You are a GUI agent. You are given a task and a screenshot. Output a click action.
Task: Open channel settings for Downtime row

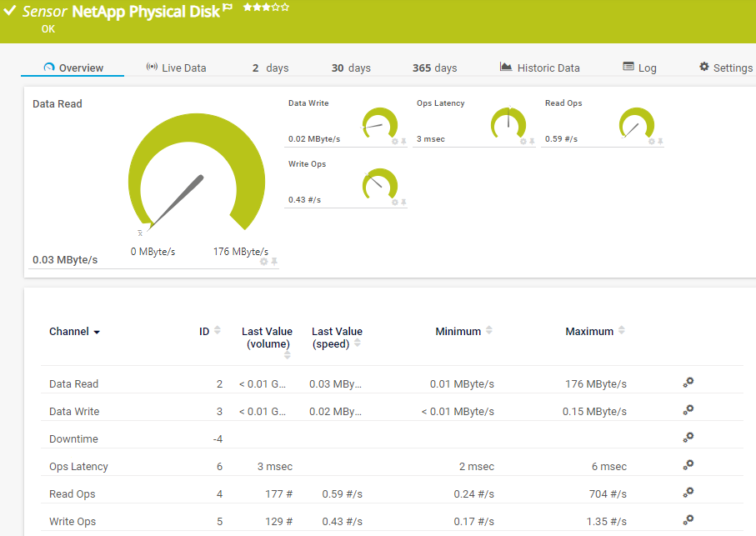coord(688,438)
